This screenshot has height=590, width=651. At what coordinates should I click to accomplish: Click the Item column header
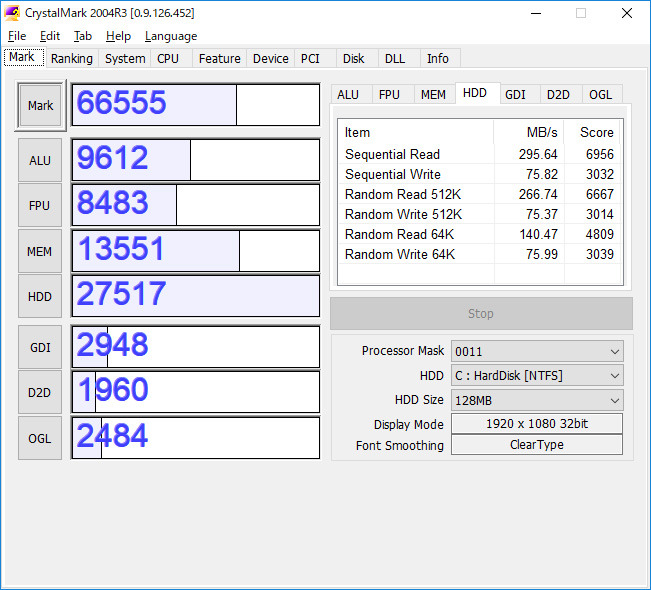click(x=416, y=132)
